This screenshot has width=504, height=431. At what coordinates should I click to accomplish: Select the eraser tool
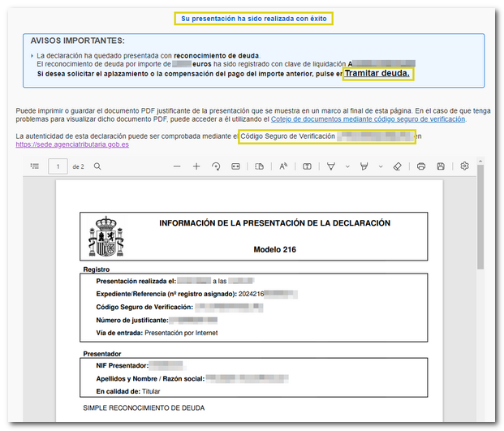pos(397,166)
